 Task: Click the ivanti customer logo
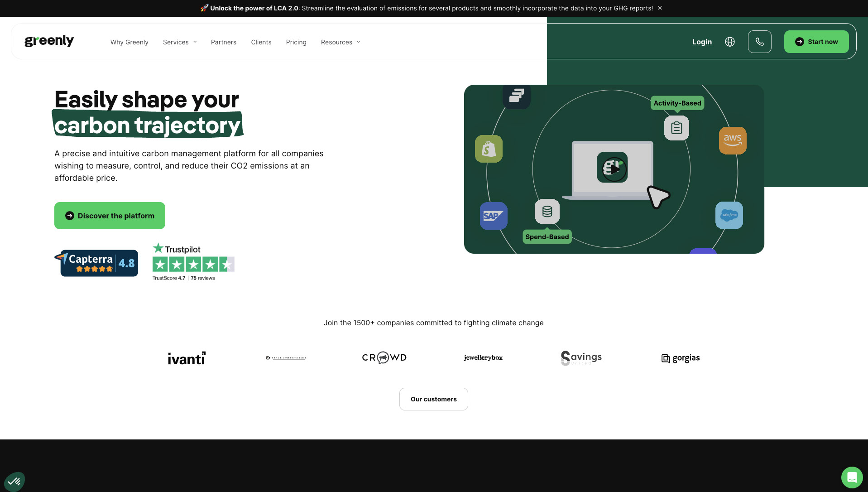tap(187, 358)
